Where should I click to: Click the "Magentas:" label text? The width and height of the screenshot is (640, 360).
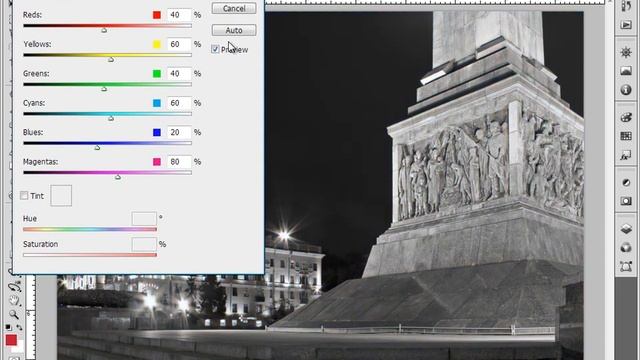point(40,162)
